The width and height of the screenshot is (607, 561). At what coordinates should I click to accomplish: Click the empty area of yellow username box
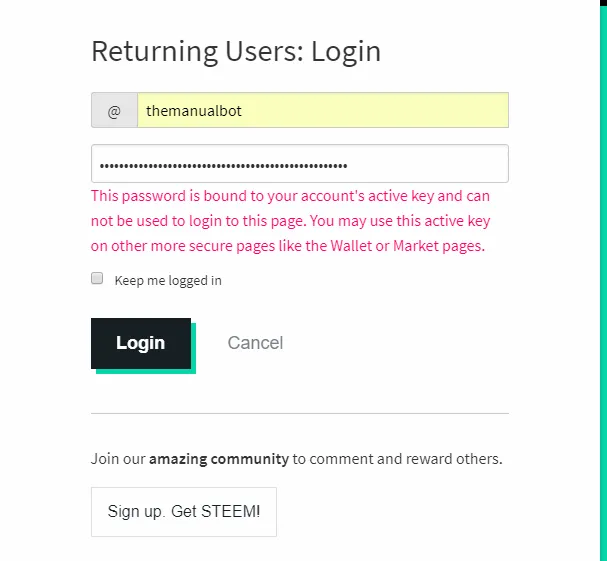tap(374, 110)
